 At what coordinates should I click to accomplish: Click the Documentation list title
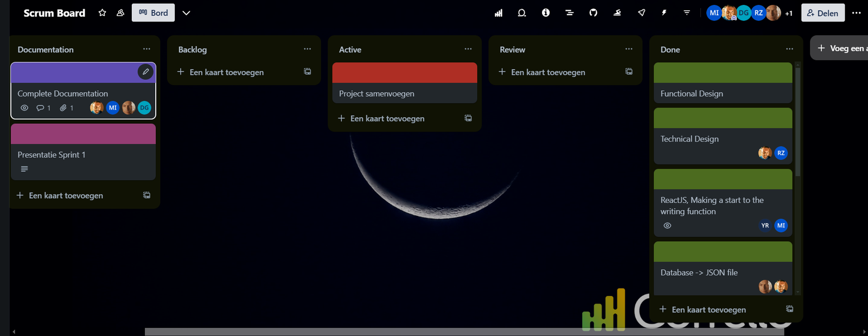pos(46,49)
